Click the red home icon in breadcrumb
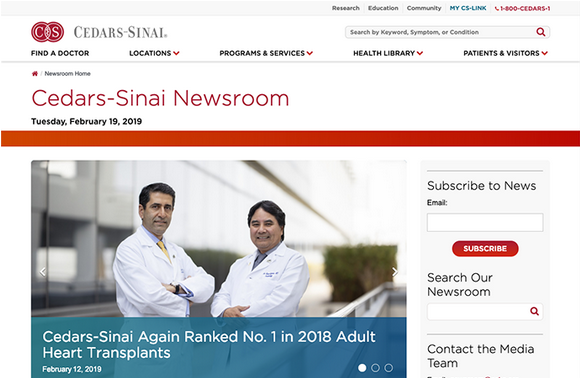 click(35, 74)
